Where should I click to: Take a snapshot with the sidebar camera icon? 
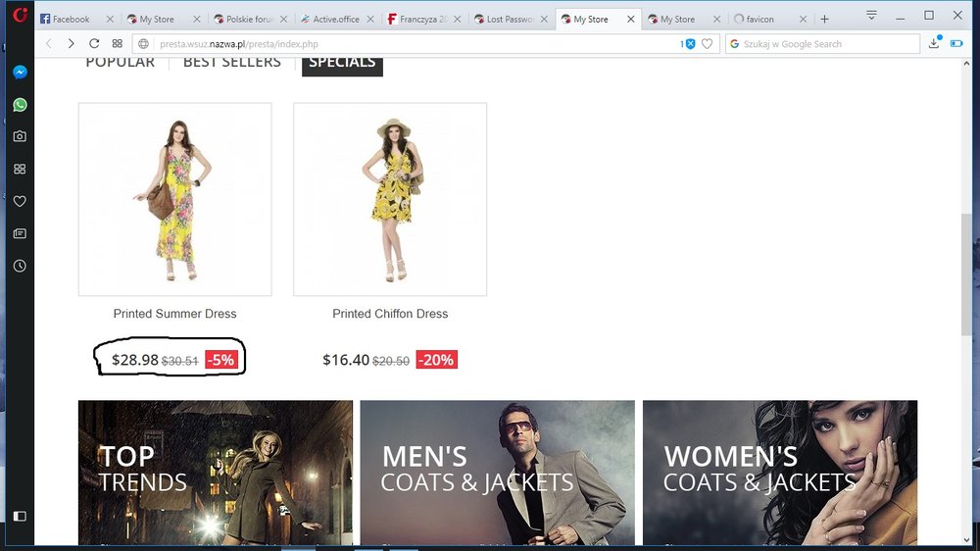[20, 136]
